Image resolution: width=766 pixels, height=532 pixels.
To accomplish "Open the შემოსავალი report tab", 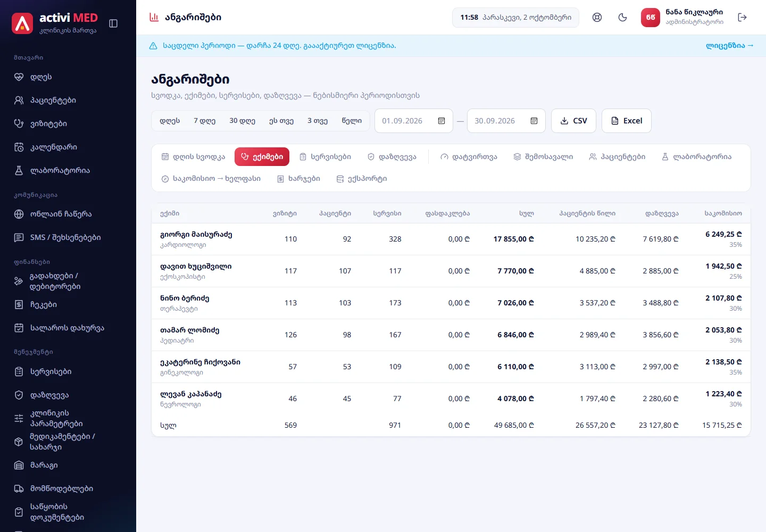I will [x=543, y=157].
